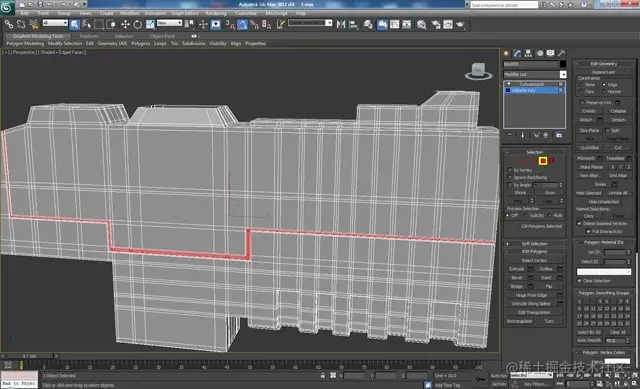
Task: Open the Render Setup icon
Action: pos(436,24)
